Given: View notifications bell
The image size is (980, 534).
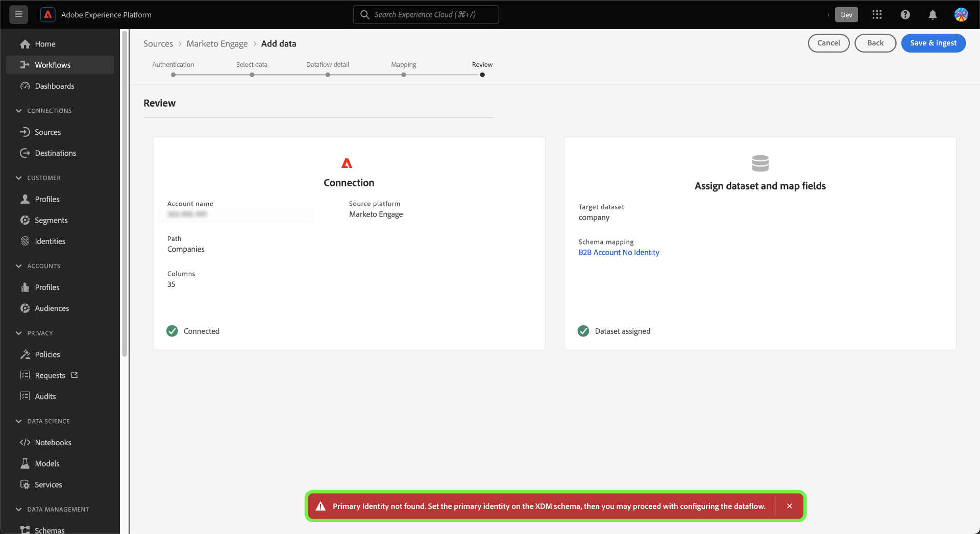Looking at the screenshot, I should tap(933, 15).
